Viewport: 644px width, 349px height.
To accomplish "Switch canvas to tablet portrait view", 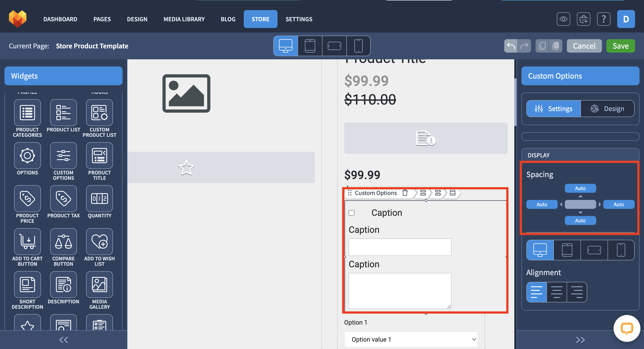I will [310, 46].
